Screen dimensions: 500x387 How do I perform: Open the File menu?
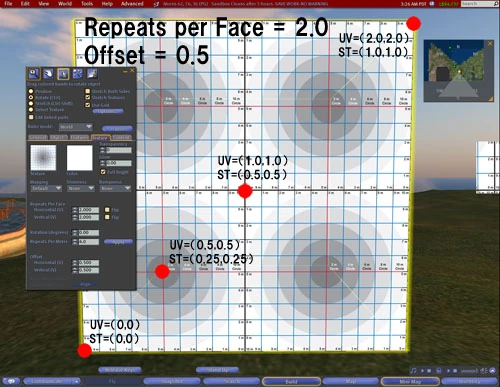[x=8, y=4]
